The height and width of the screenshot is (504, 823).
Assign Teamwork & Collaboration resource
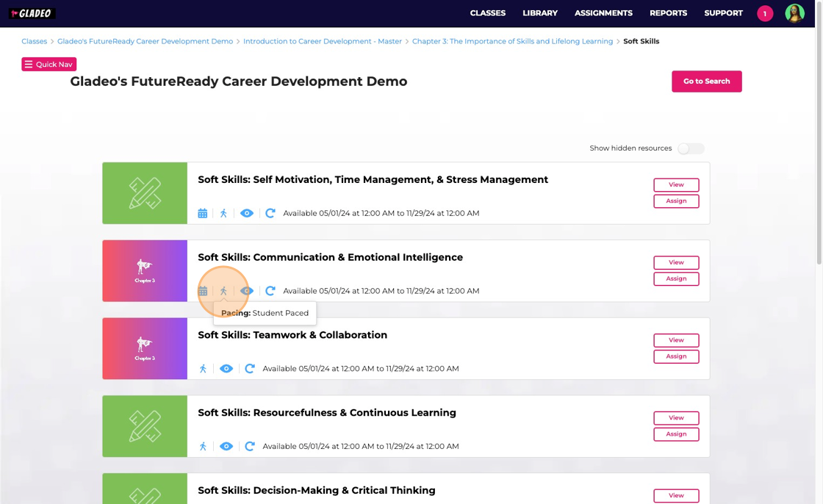click(x=676, y=356)
